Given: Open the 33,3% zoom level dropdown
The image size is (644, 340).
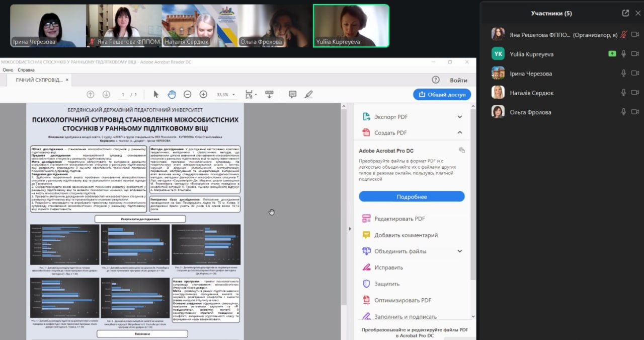Looking at the screenshot, I should pyautogui.click(x=225, y=95).
